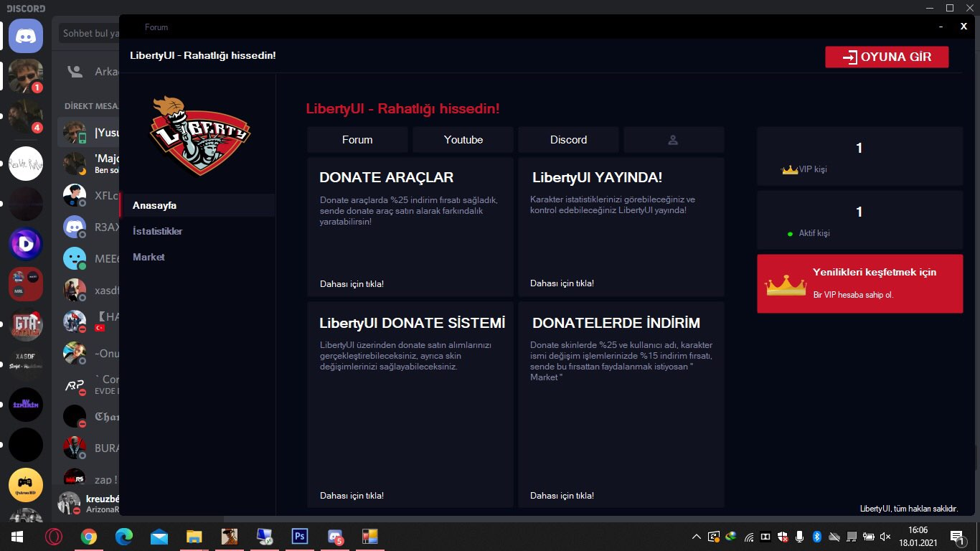Screen dimensions: 980x551
Task: Open the Discord server with the 4 notification badge
Action: click(26, 116)
